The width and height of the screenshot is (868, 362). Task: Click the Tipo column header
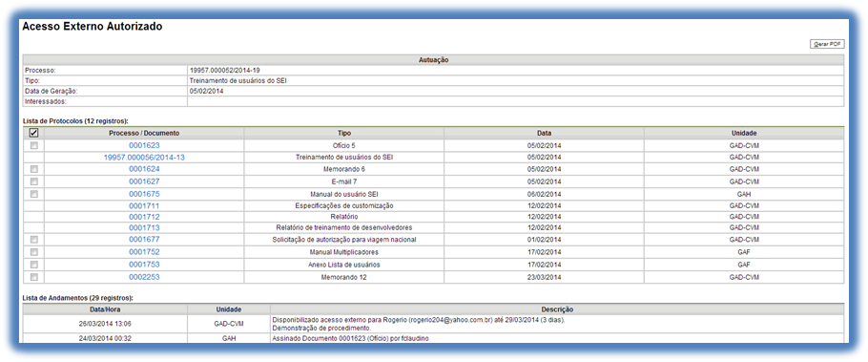[343, 133]
